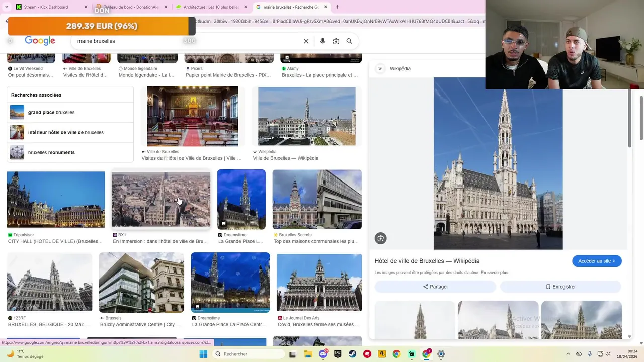Click the preview panel vertical scrollbar
This screenshot has height=362, width=644.
click(629, 118)
